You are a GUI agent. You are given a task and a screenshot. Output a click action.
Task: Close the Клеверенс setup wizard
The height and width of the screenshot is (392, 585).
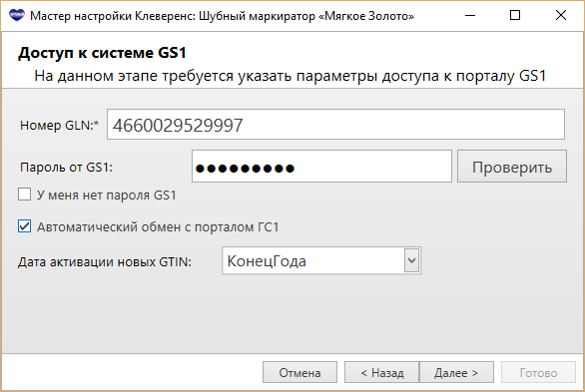561,15
